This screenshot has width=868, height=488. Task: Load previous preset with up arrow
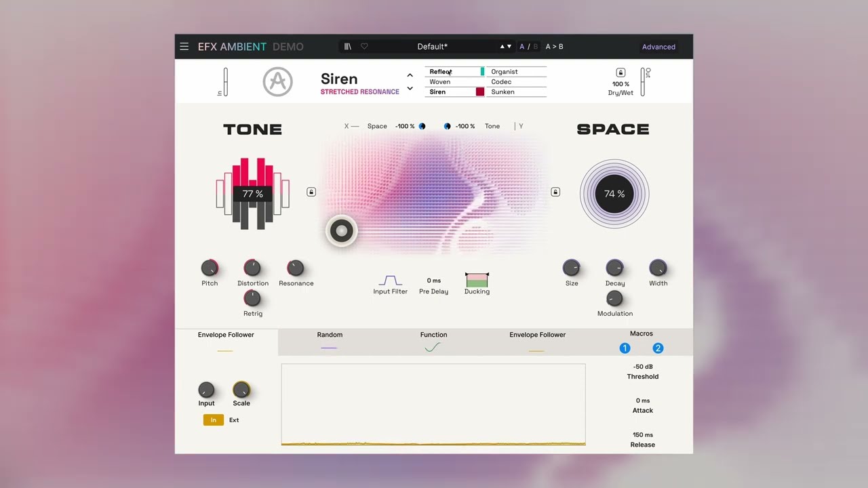pos(502,47)
